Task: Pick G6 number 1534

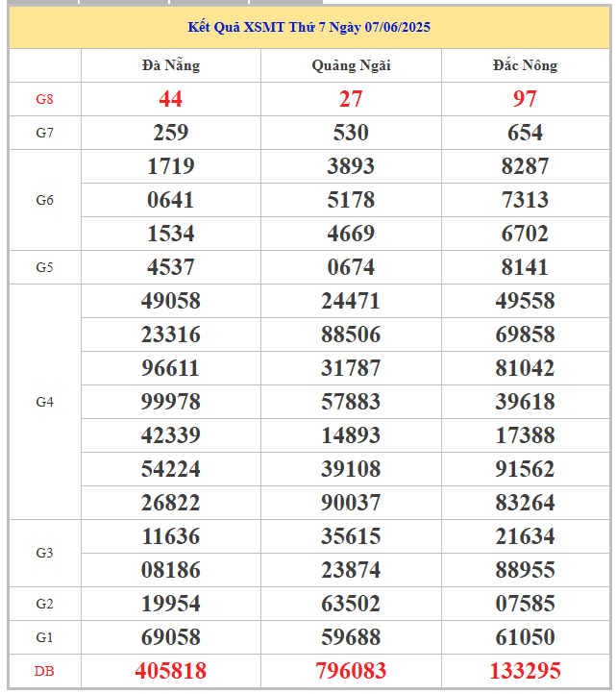Action: 171,234
